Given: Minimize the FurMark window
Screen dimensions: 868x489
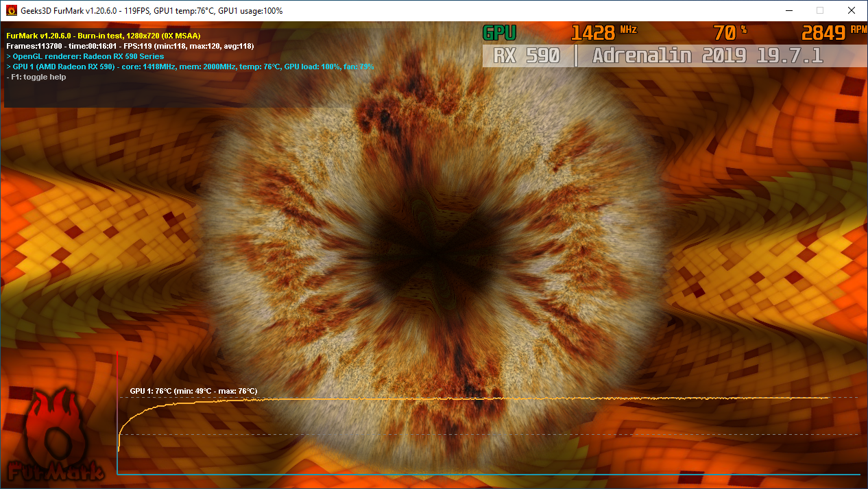Looking at the screenshot, I should [x=788, y=11].
